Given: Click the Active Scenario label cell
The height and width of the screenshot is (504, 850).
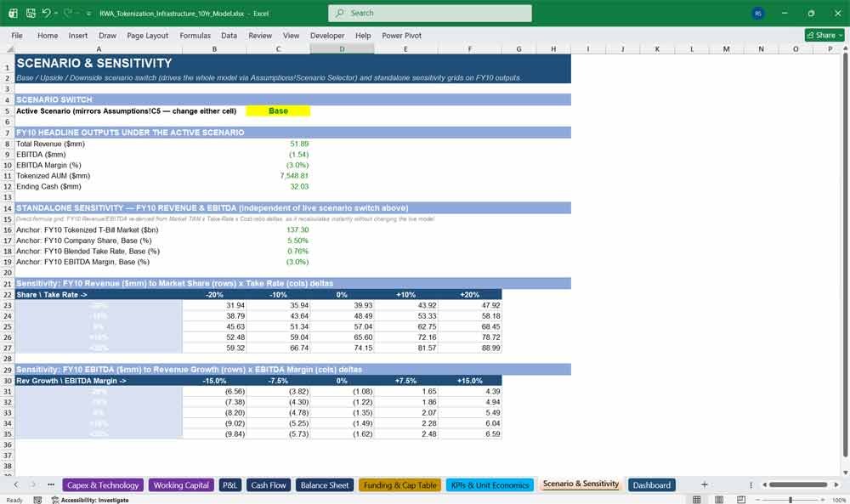Looking at the screenshot, I should (x=126, y=110).
